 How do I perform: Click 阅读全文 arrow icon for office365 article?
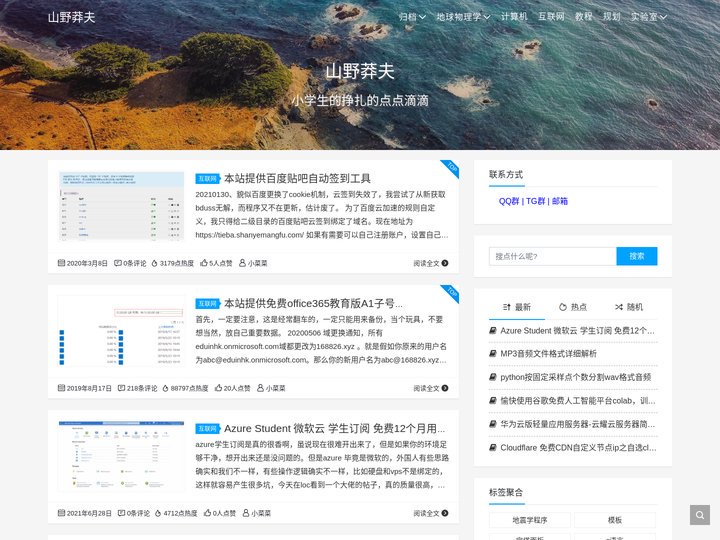(x=444, y=388)
